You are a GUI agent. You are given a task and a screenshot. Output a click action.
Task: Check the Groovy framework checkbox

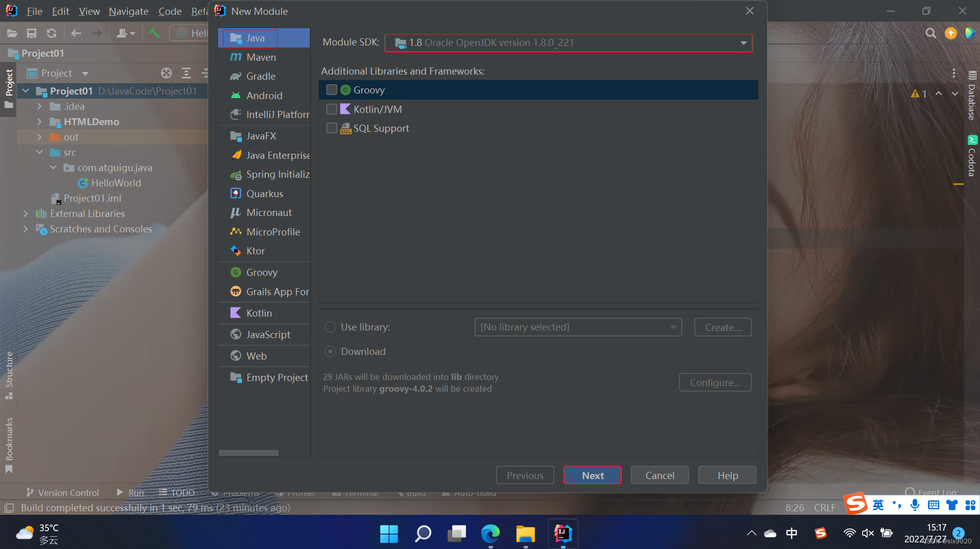coord(332,90)
